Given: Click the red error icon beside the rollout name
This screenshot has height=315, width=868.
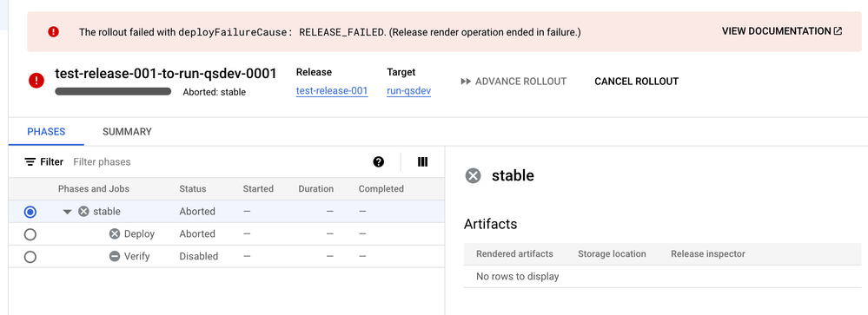Looking at the screenshot, I should point(36,82).
